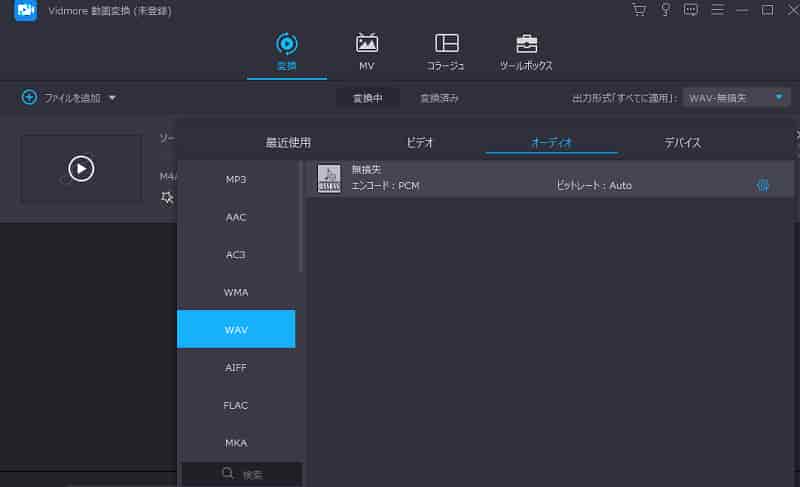Select the 無損失 lossless profile row

[549, 178]
